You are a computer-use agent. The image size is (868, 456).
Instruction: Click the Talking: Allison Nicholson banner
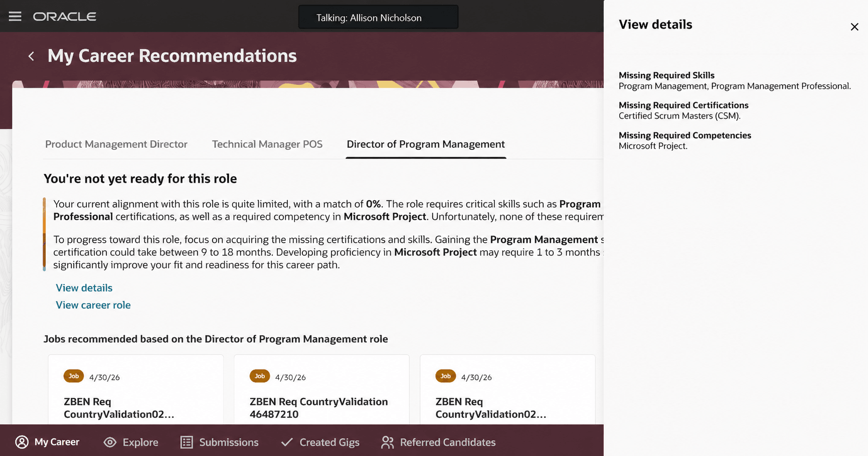pyautogui.click(x=379, y=18)
